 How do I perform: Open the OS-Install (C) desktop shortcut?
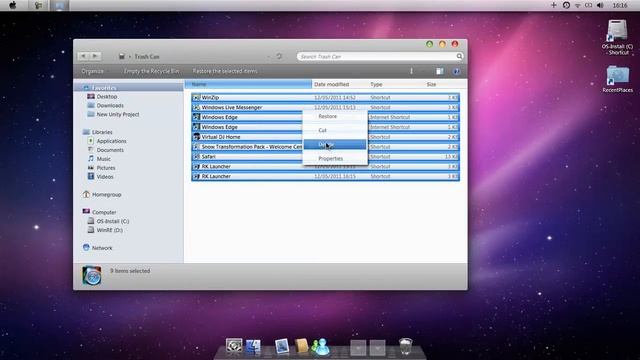[617, 37]
